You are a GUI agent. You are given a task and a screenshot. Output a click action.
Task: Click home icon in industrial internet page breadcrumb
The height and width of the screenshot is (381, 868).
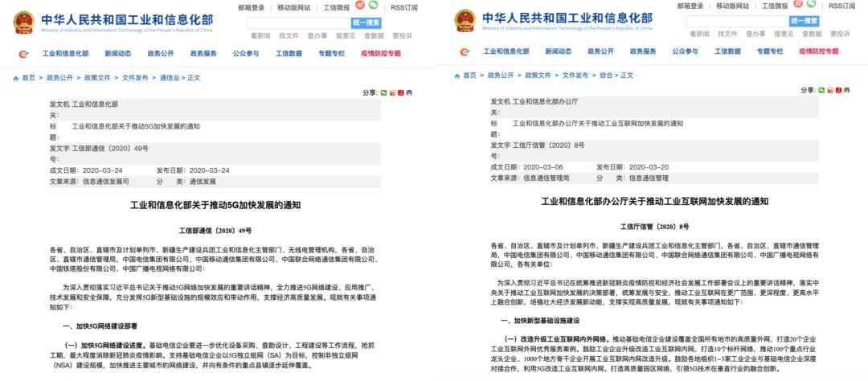[457, 76]
